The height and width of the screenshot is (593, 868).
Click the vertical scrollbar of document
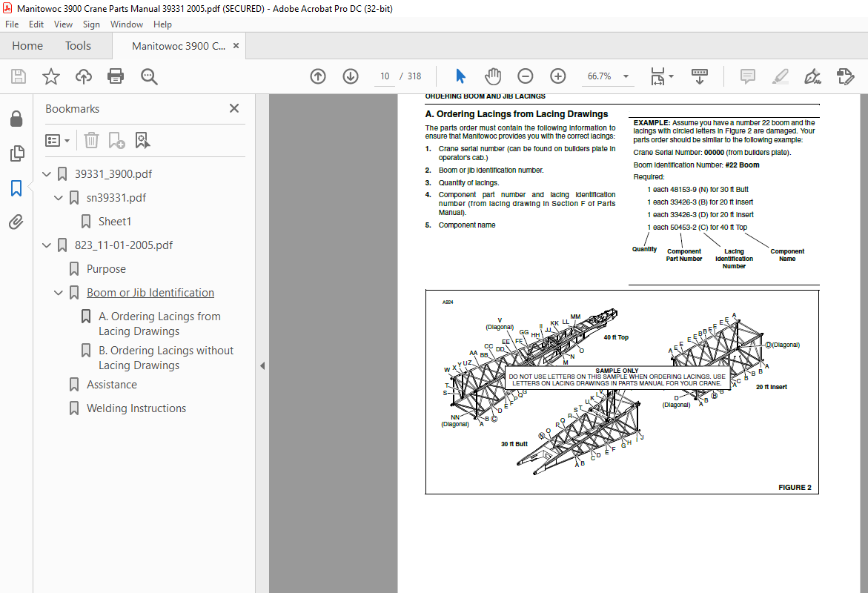click(x=864, y=343)
